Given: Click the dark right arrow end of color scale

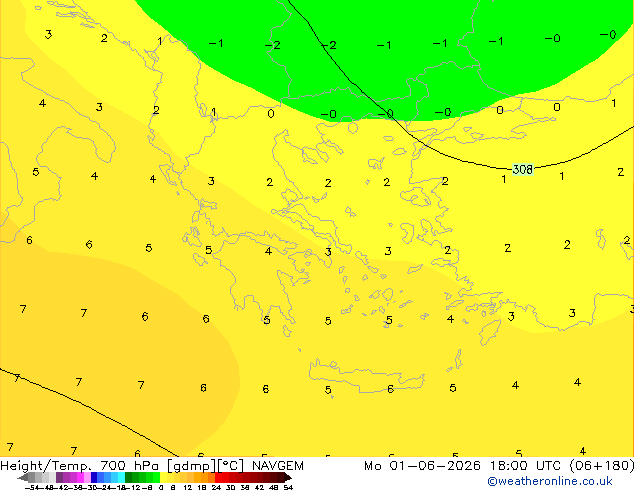Looking at the screenshot, I should pyautogui.click(x=287, y=478).
